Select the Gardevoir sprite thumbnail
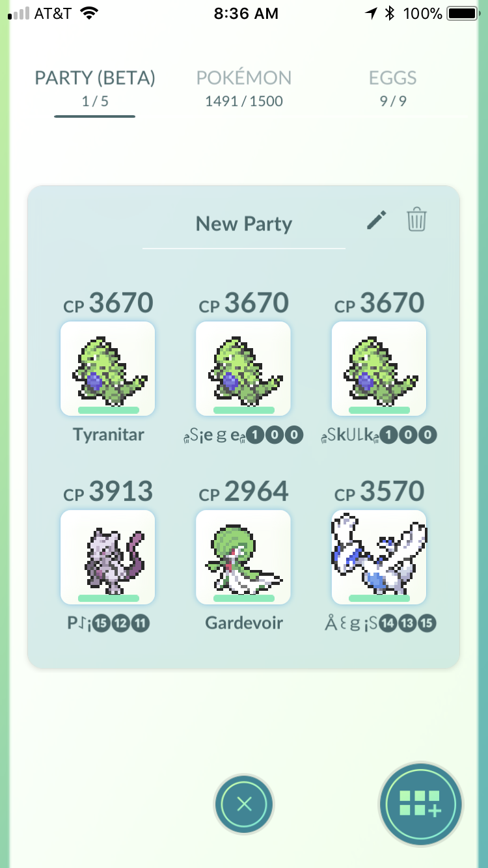 (x=243, y=557)
